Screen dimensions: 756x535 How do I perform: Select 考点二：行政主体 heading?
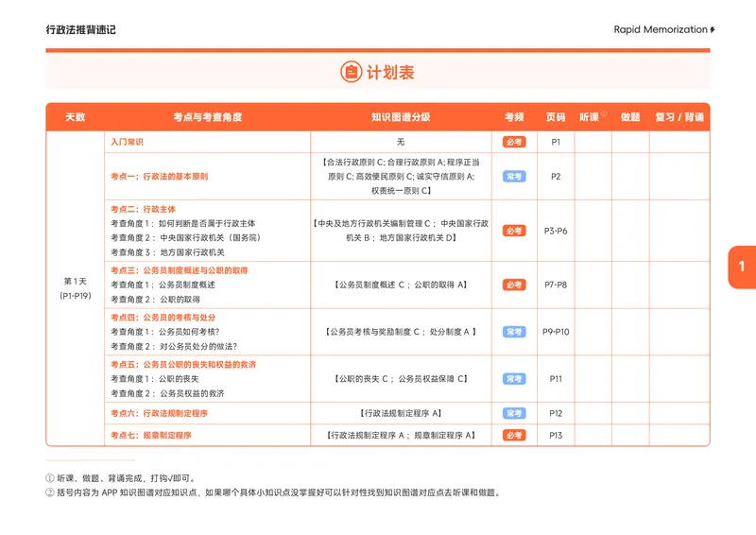point(143,210)
